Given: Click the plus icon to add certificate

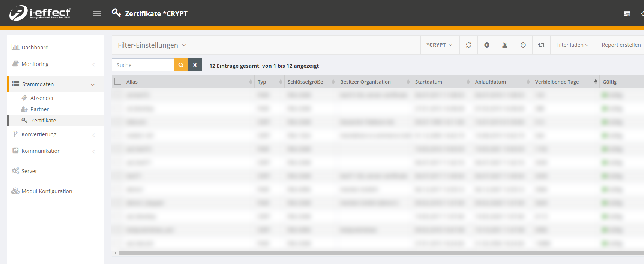Looking at the screenshot, I should tap(486, 45).
